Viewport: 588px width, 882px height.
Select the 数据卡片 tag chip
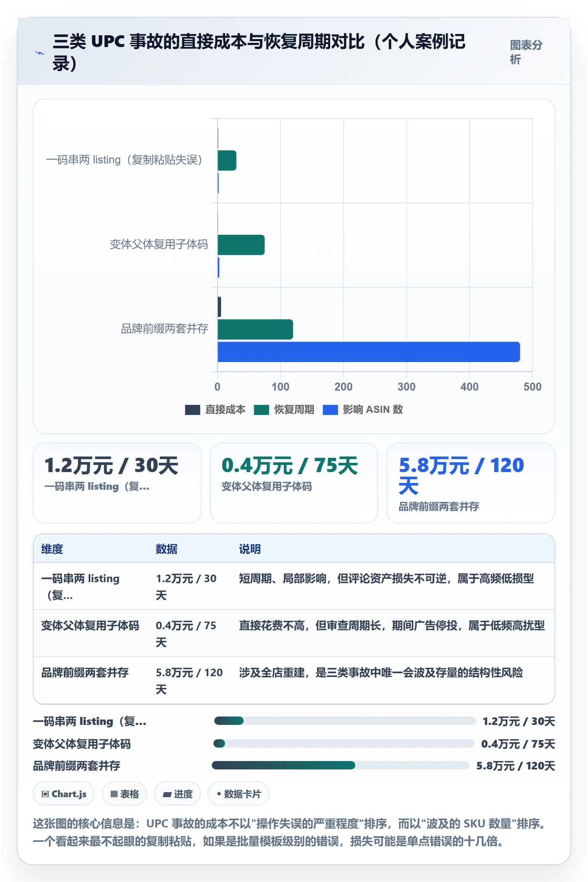tap(239, 794)
